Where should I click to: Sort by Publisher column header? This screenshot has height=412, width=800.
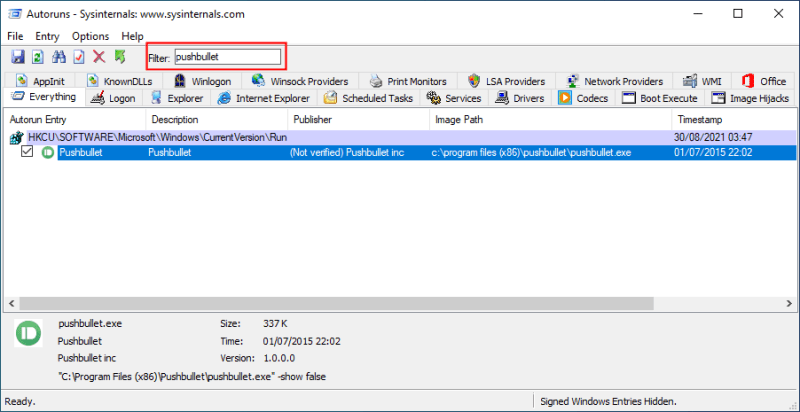[359, 120]
